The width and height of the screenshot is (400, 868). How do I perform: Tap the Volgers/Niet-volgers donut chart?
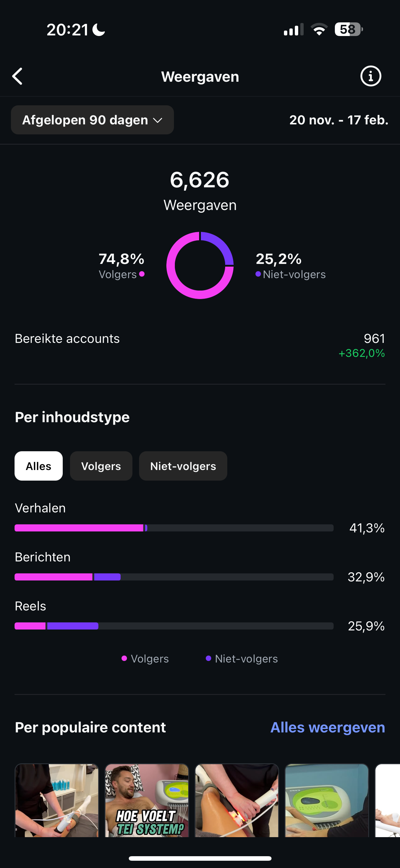point(200,265)
